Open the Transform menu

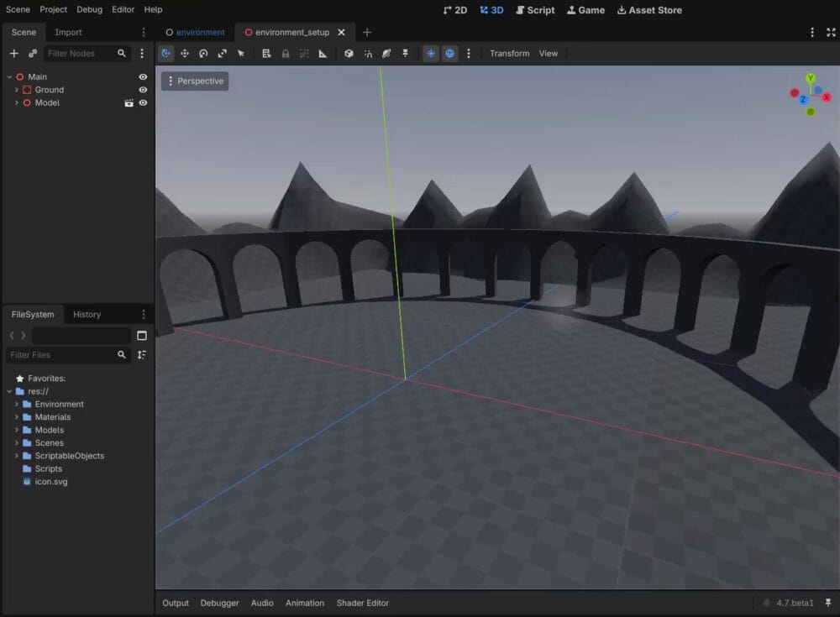click(x=510, y=54)
